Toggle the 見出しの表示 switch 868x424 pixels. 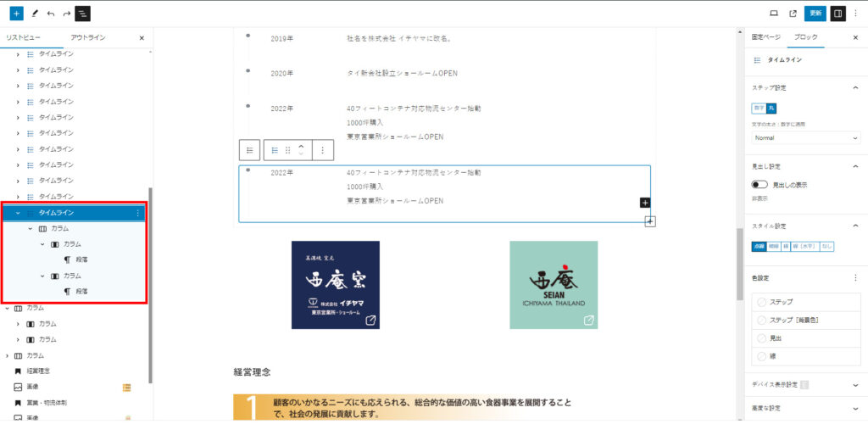click(x=759, y=185)
